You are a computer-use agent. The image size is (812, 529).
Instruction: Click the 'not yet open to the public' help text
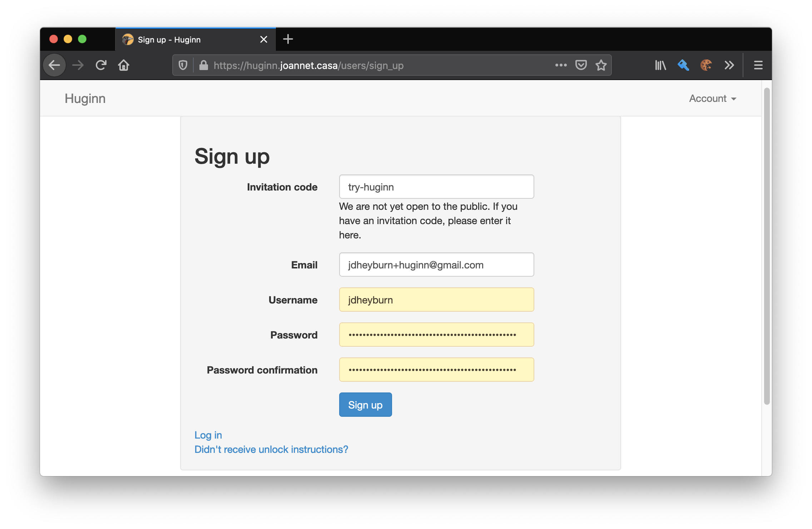point(428,221)
